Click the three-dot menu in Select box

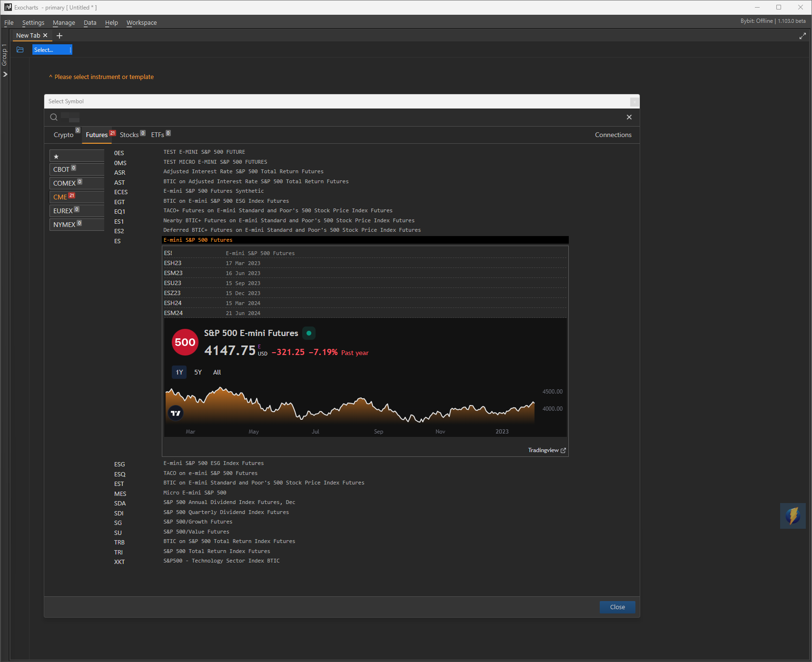pos(70,50)
